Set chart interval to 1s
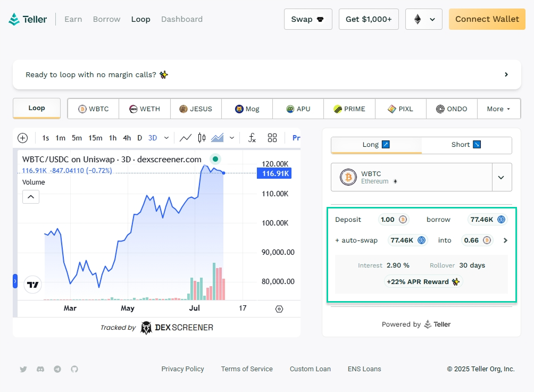Viewport: 534px width, 392px height. [x=46, y=138]
